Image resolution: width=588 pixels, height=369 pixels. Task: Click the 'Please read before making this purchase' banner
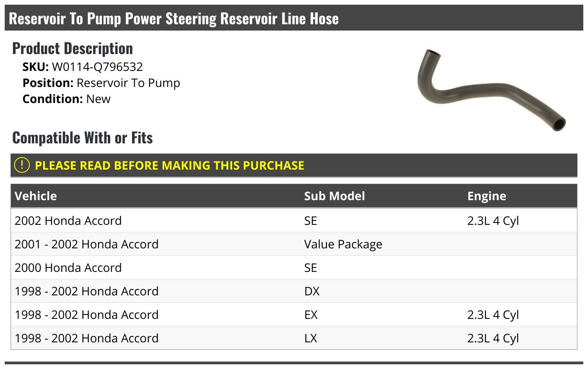tap(169, 165)
